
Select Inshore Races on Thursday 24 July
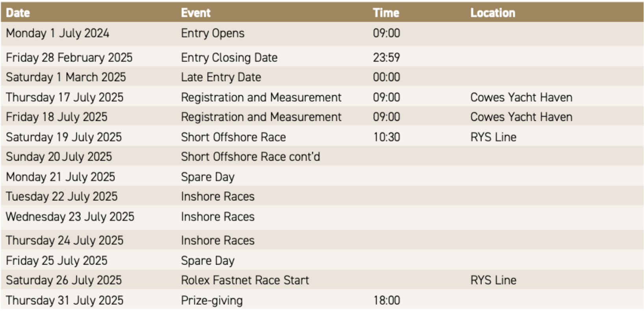(218, 241)
